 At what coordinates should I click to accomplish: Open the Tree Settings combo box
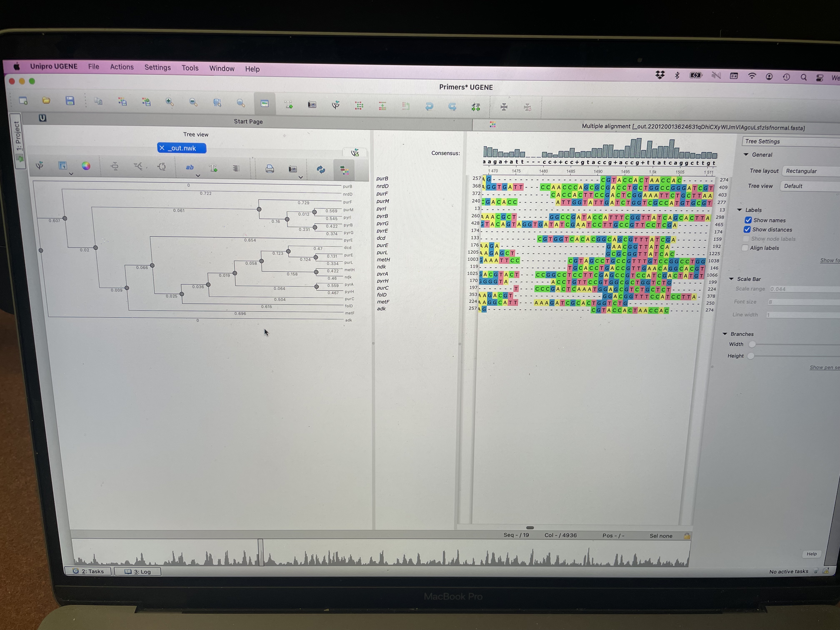[x=791, y=141]
